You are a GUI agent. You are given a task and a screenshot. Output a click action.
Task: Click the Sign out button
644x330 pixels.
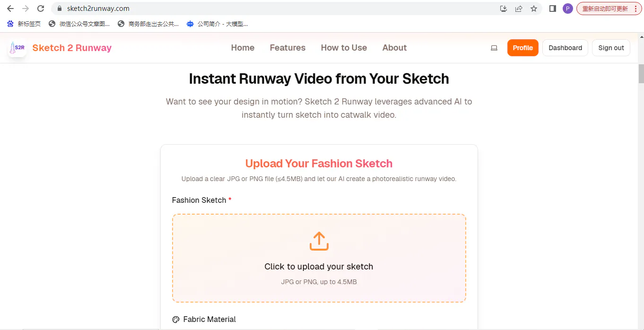click(x=611, y=48)
